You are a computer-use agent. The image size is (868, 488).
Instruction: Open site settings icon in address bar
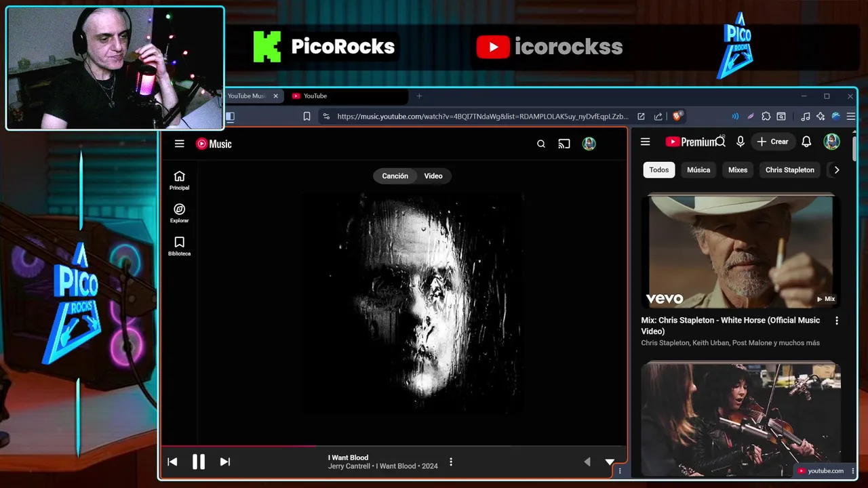point(326,117)
